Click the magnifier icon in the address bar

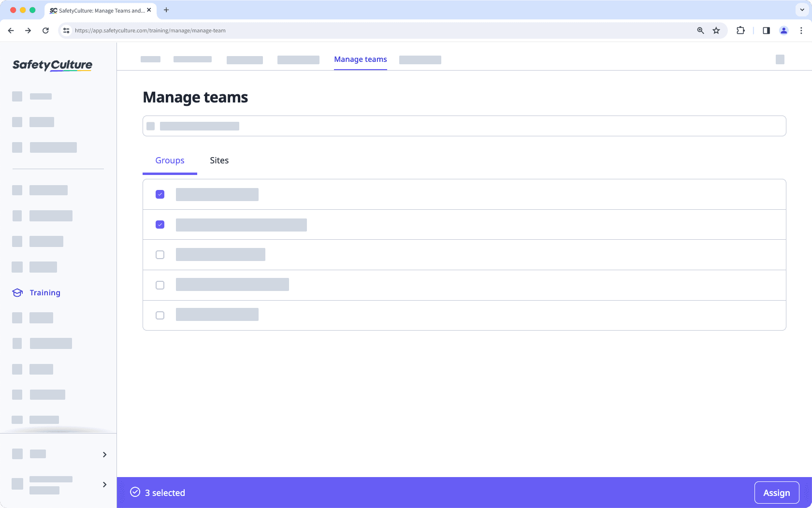pos(700,30)
